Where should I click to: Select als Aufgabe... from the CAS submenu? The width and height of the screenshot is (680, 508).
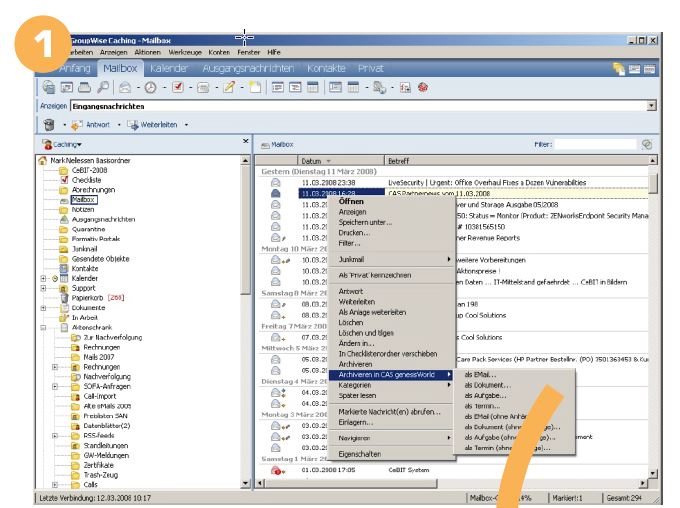click(485, 396)
